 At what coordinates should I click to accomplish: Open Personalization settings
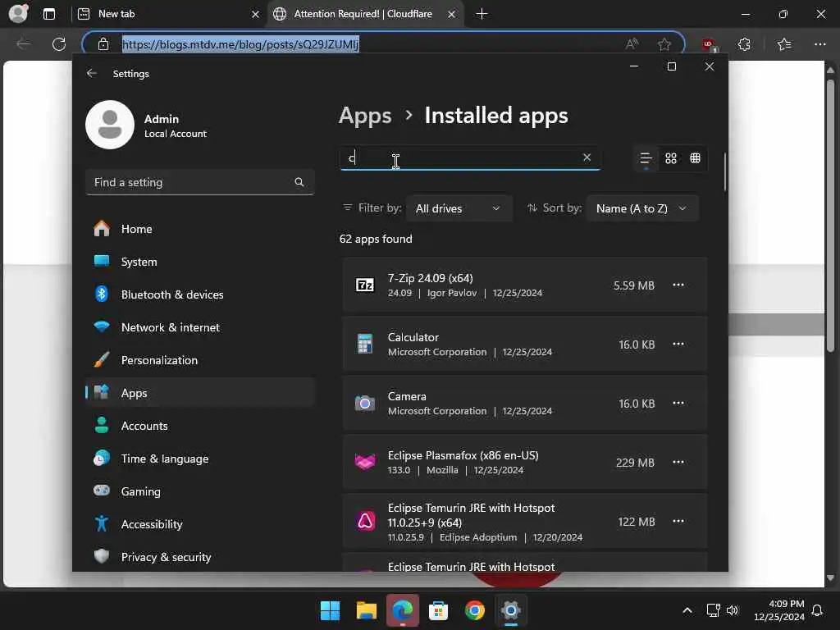(199, 360)
